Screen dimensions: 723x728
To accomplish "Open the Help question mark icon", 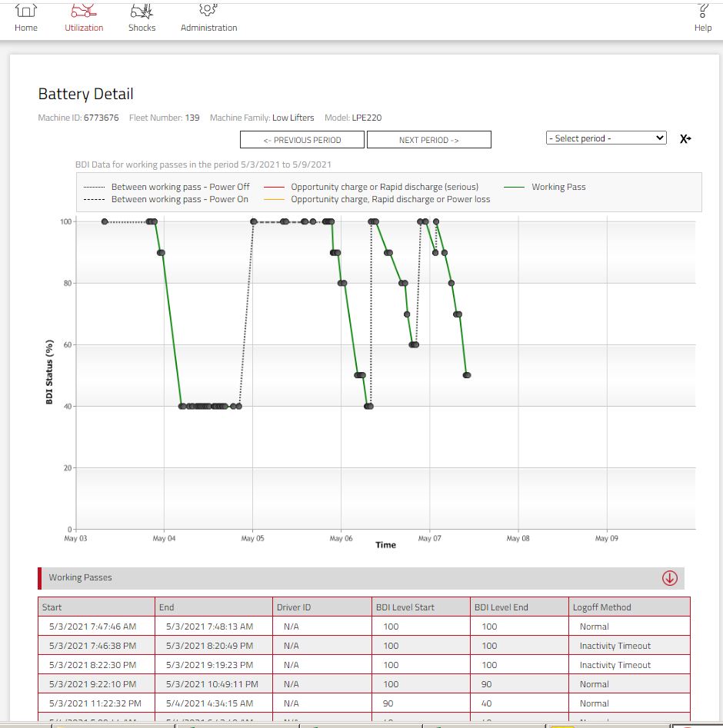I will (703, 10).
